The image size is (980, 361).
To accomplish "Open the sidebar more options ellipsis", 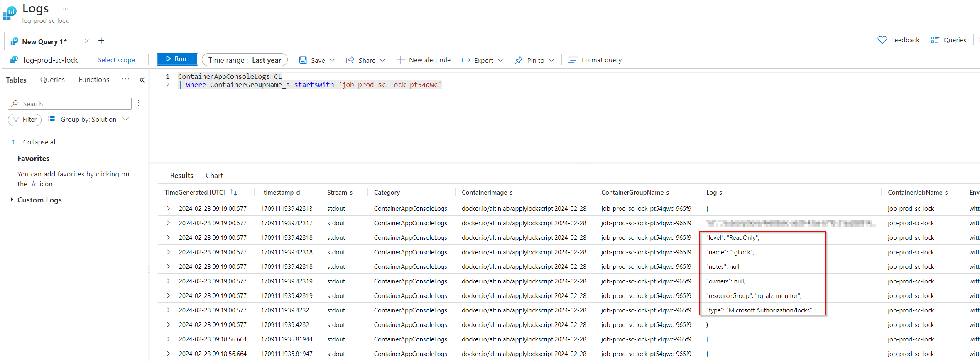I will pyautogui.click(x=125, y=79).
